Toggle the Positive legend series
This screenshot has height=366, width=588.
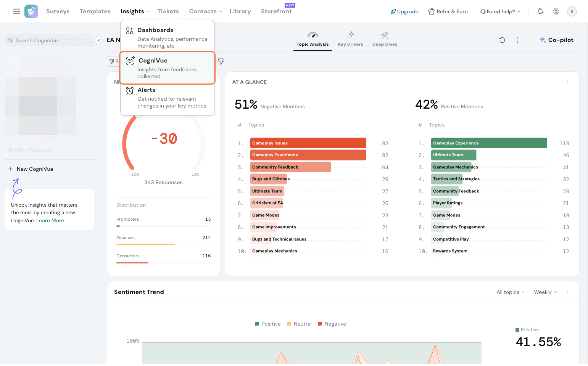click(x=267, y=324)
